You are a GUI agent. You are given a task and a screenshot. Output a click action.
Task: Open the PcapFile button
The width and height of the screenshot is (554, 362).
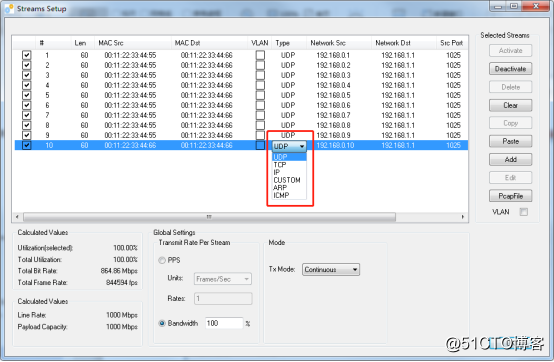510,196
